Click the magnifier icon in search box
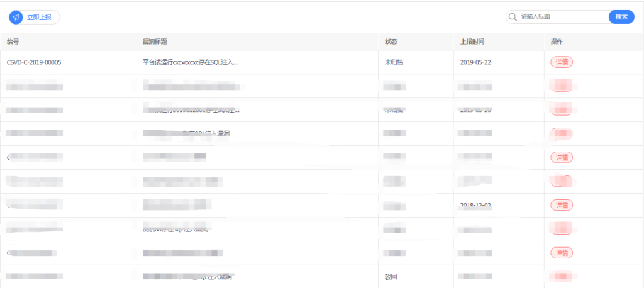This screenshot has width=644, height=288. tap(513, 17)
